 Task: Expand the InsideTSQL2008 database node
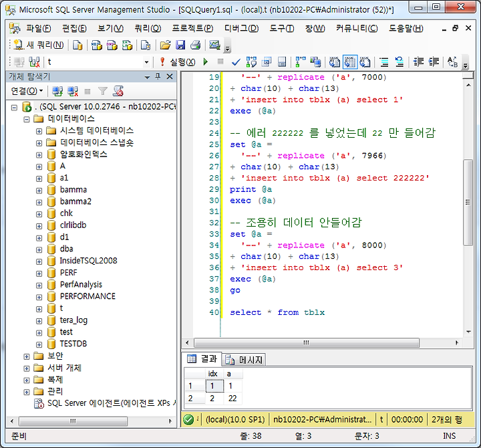39,261
